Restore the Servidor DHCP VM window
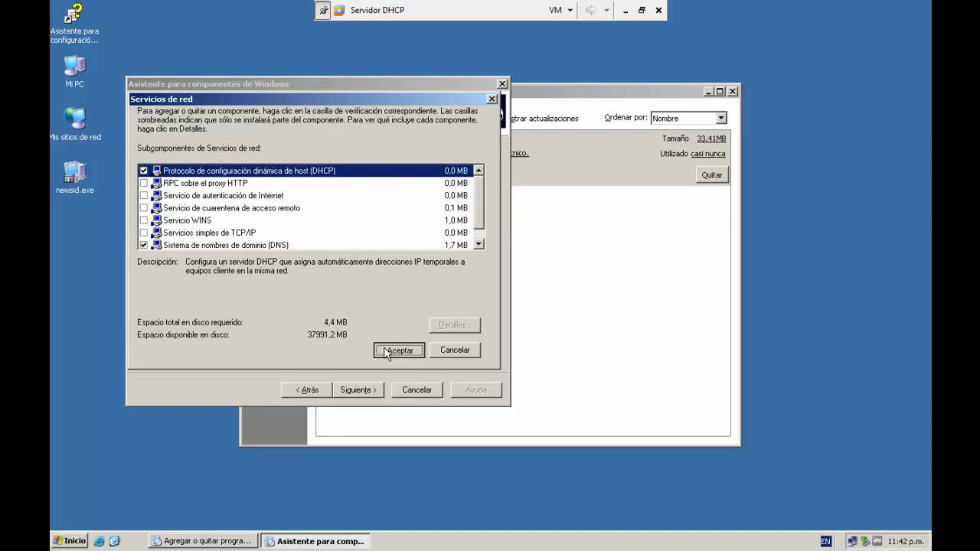This screenshot has width=980, height=551. pyautogui.click(x=642, y=10)
